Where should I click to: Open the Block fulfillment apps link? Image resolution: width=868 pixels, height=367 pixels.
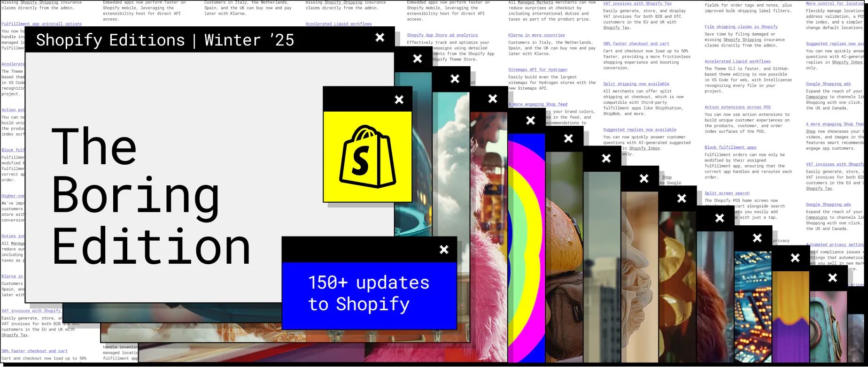click(x=730, y=147)
